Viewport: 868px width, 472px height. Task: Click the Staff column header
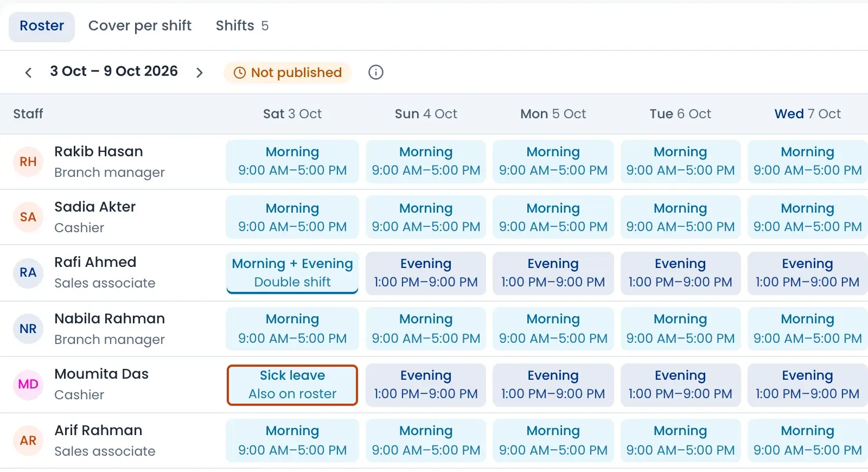click(28, 114)
